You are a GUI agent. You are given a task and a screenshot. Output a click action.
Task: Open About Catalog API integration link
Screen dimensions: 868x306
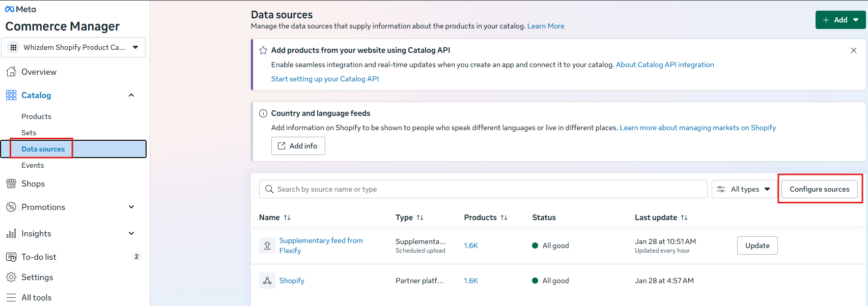665,65
